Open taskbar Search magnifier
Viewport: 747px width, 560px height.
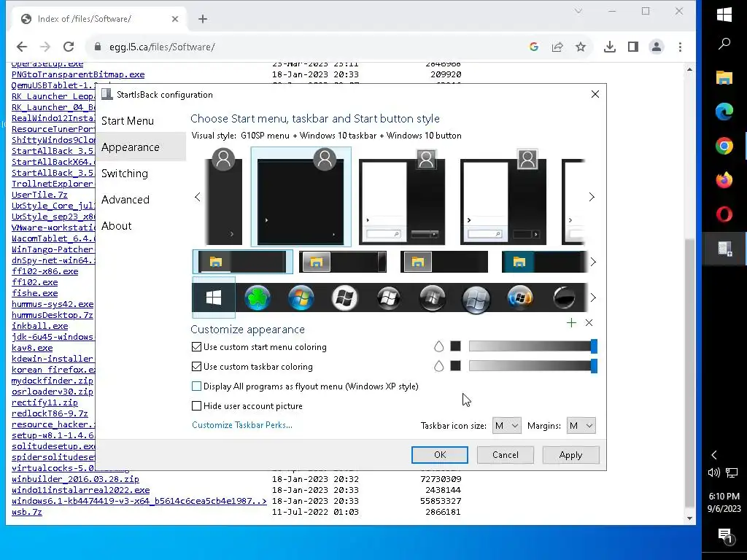[x=724, y=44]
